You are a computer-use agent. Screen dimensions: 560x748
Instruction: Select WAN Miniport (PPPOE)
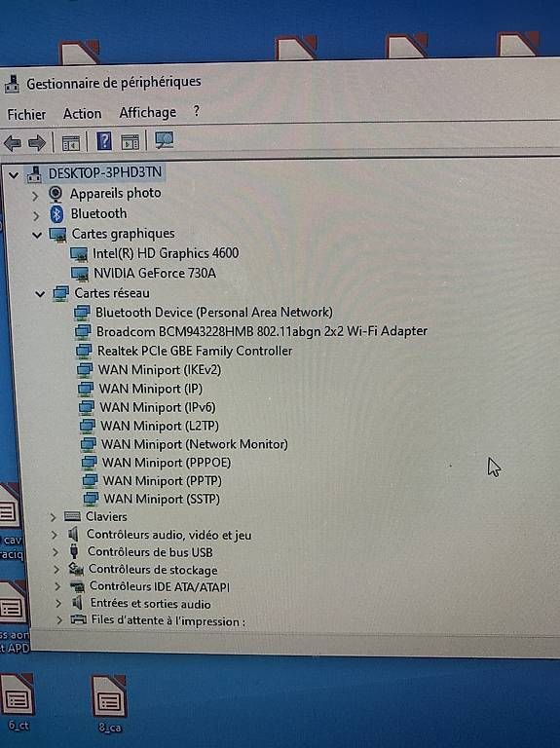pyautogui.click(x=167, y=463)
